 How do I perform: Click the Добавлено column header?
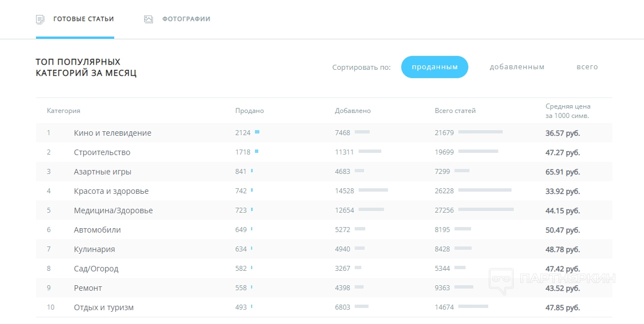(353, 111)
